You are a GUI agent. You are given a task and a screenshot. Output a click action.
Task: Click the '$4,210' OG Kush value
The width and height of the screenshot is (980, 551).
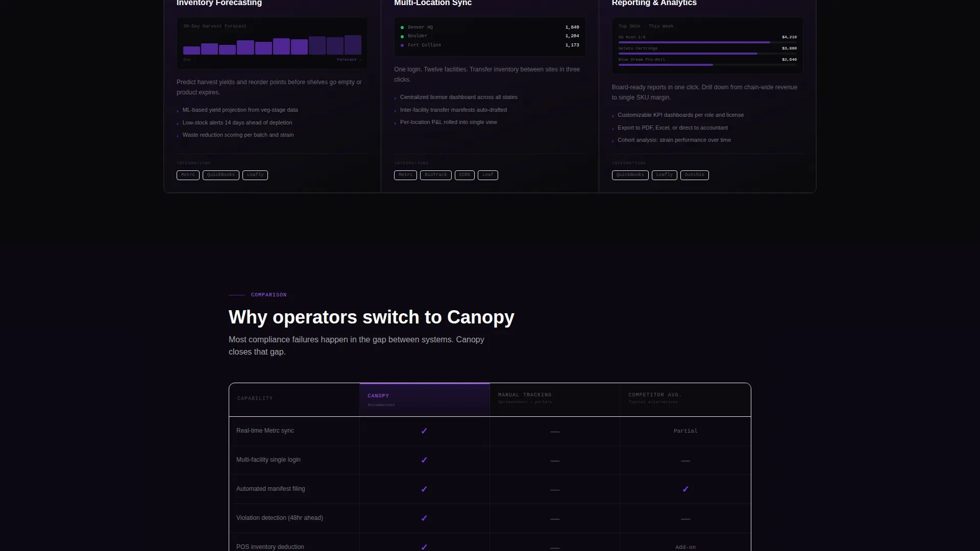pos(789,37)
